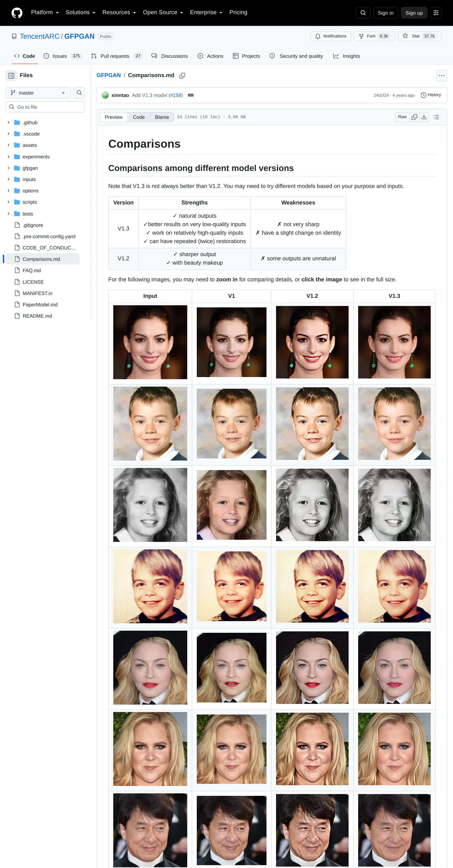
Task: Click the search files magnifier button
Action: pos(79,93)
